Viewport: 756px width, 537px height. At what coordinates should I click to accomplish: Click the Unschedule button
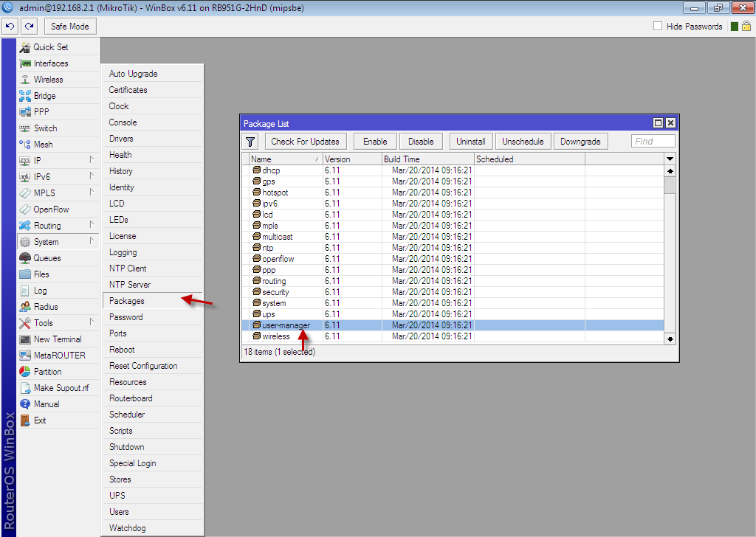[523, 142]
